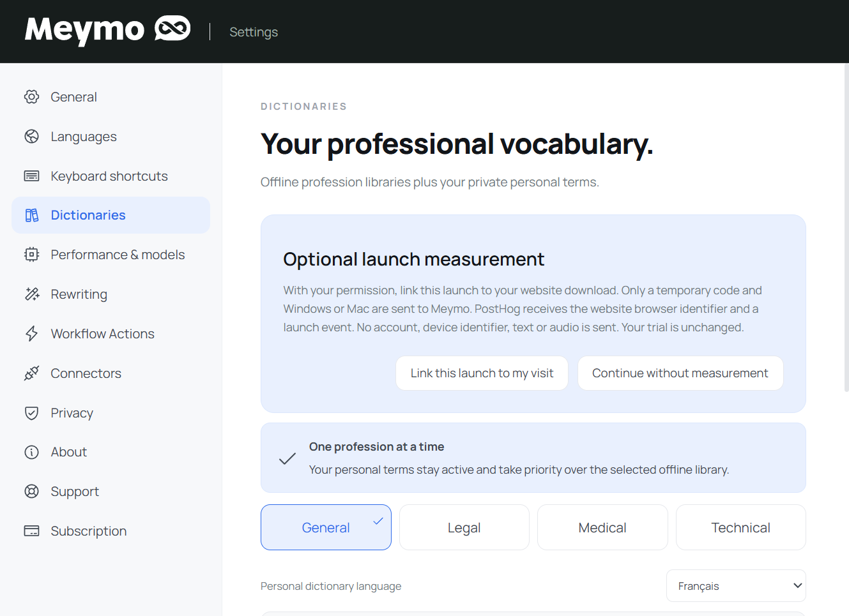Choose the Technical profession dictionary
The height and width of the screenshot is (616, 849).
click(741, 527)
